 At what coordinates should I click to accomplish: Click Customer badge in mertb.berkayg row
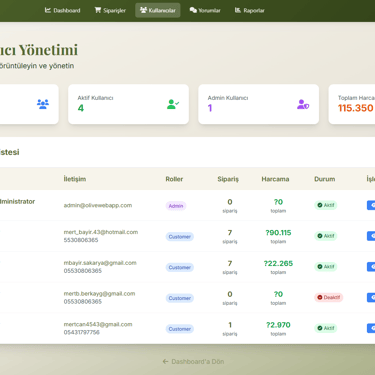coord(179,298)
